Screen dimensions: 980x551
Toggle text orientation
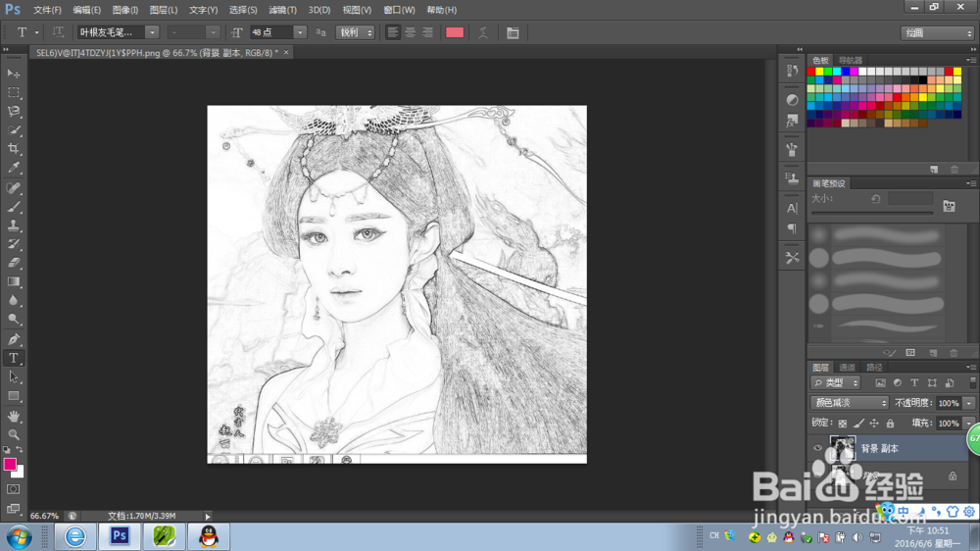pos(58,32)
